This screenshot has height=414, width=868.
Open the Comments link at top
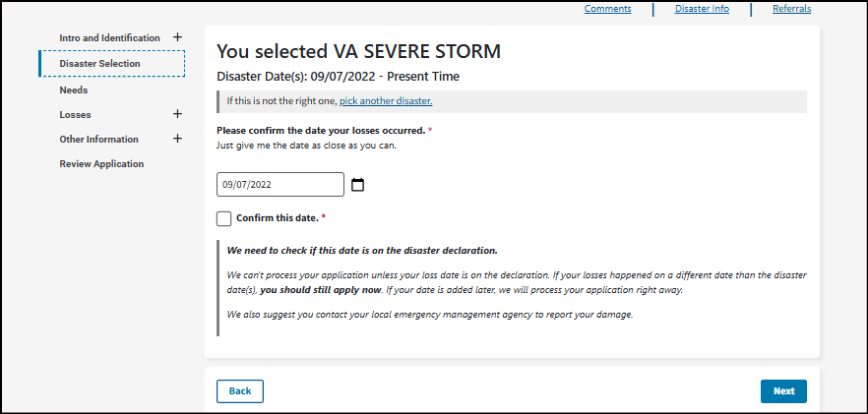coord(607,9)
